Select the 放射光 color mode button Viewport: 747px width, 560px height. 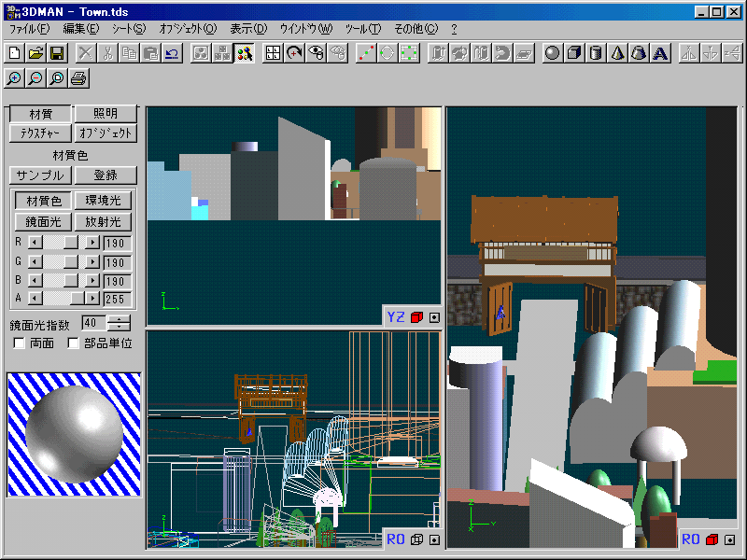103,222
